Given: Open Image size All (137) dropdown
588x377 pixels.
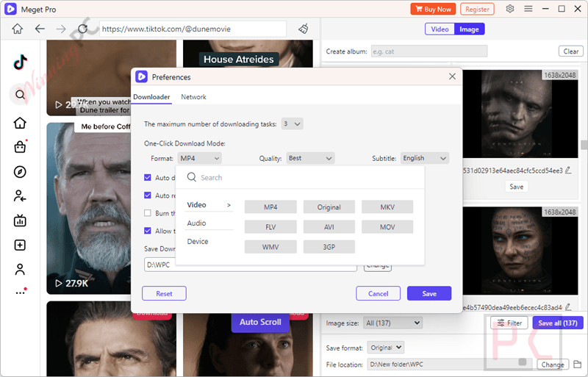Looking at the screenshot, I should pos(392,323).
